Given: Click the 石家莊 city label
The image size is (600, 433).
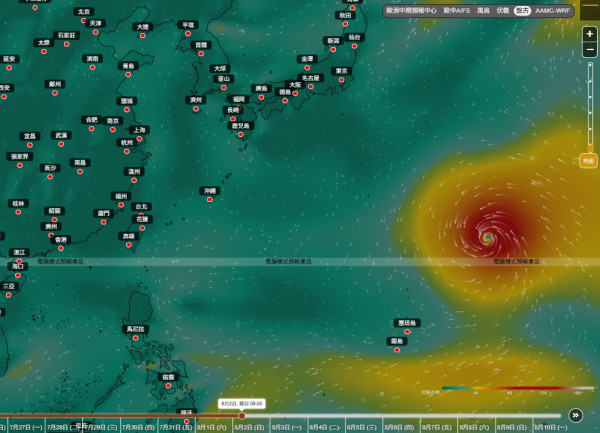Looking at the screenshot, I should pyautogui.click(x=67, y=36).
